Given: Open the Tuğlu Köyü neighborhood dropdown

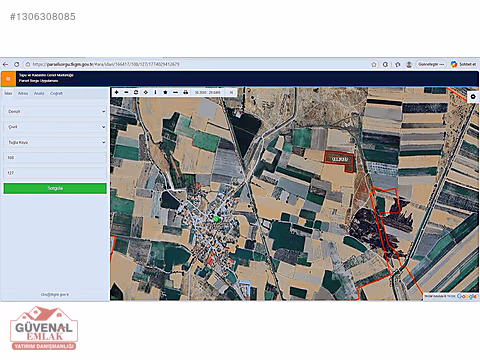Looking at the screenshot, I should tap(55, 142).
